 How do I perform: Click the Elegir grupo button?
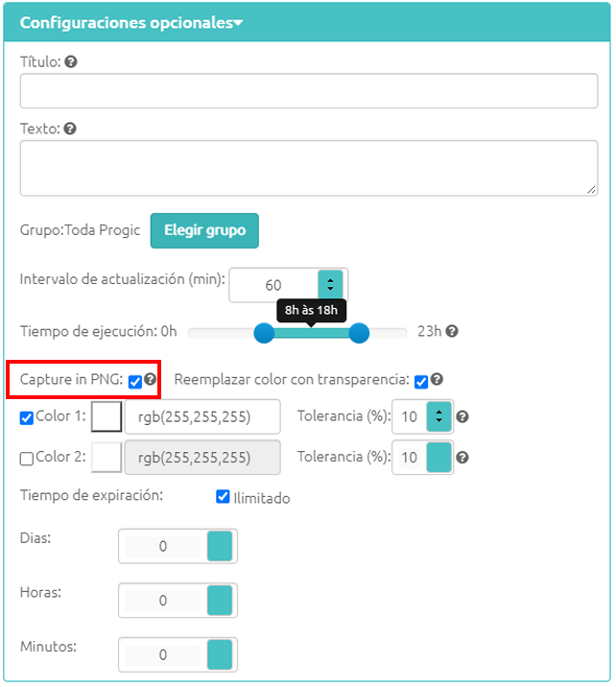204,230
